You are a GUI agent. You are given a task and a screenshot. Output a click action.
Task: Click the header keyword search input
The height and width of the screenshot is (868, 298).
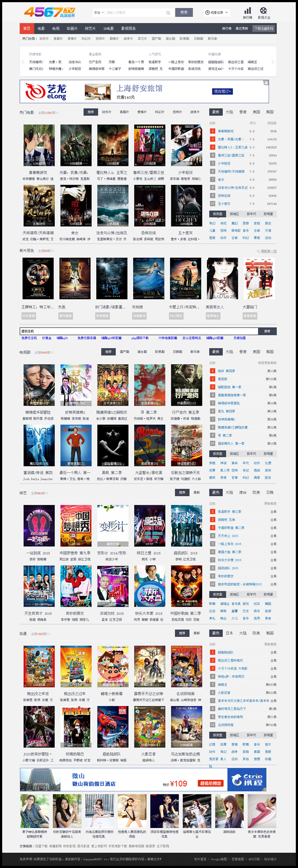pos(135,13)
